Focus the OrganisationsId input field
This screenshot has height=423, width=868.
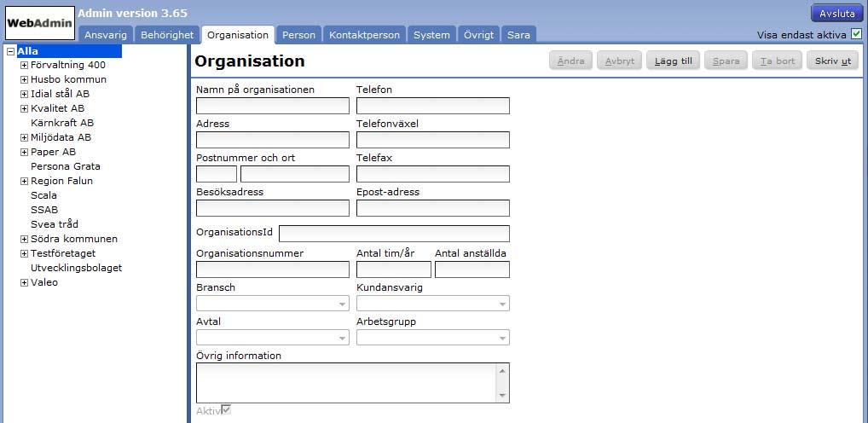tap(394, 234)
